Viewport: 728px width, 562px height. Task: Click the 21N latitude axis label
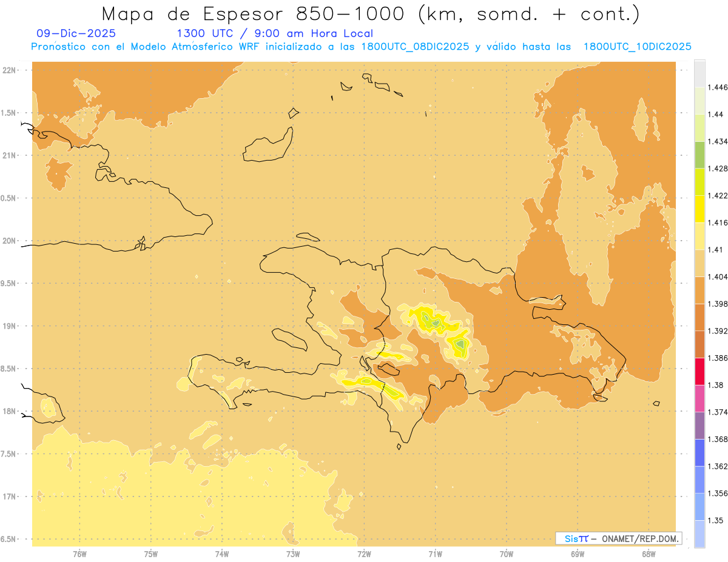9,155
